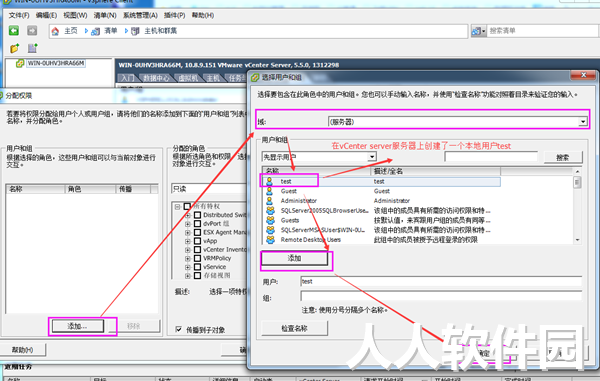Click the user icon of Guest row
600x381 pixels.
click(x=270, y=191)
